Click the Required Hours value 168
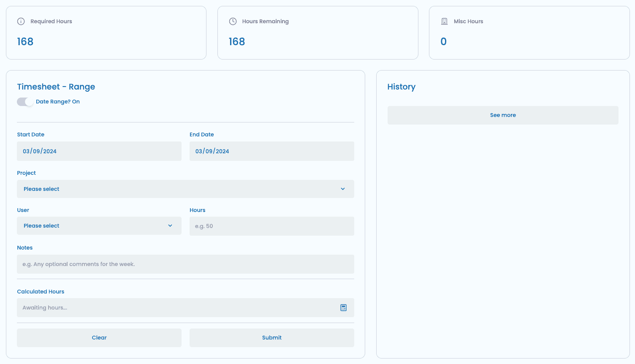 [x=25, y=41]
